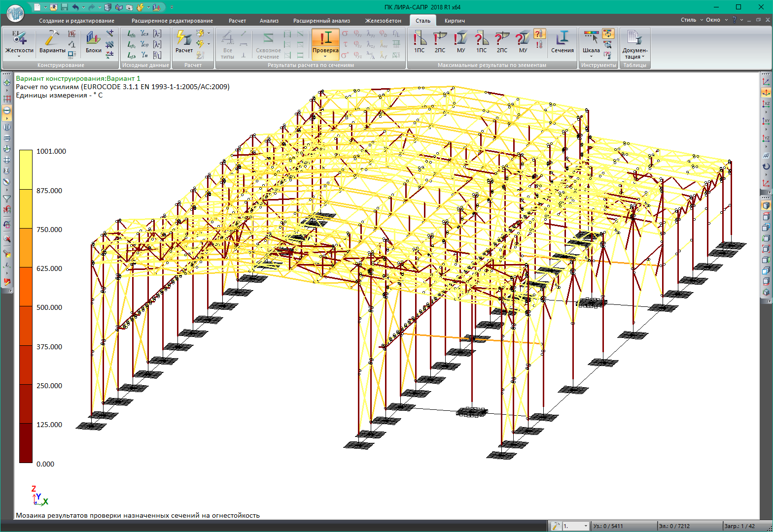
Task: Toggle the color scale refresh button
Action: click(x=608, y=33)
